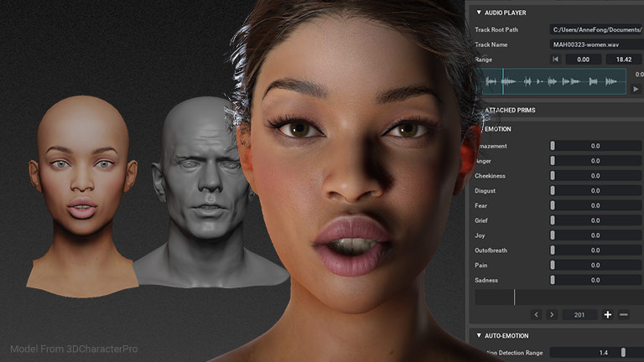Click the Track Root Path field

[596, 30]
